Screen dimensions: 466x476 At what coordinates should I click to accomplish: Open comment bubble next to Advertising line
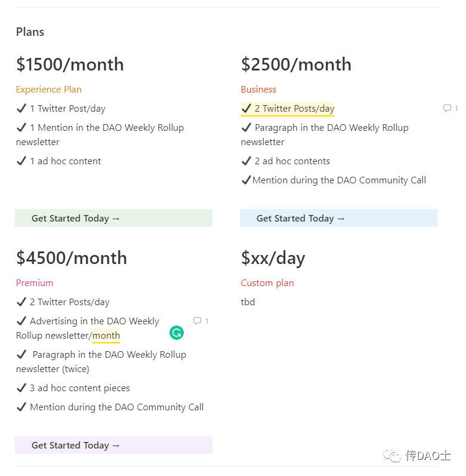[197, 321]
